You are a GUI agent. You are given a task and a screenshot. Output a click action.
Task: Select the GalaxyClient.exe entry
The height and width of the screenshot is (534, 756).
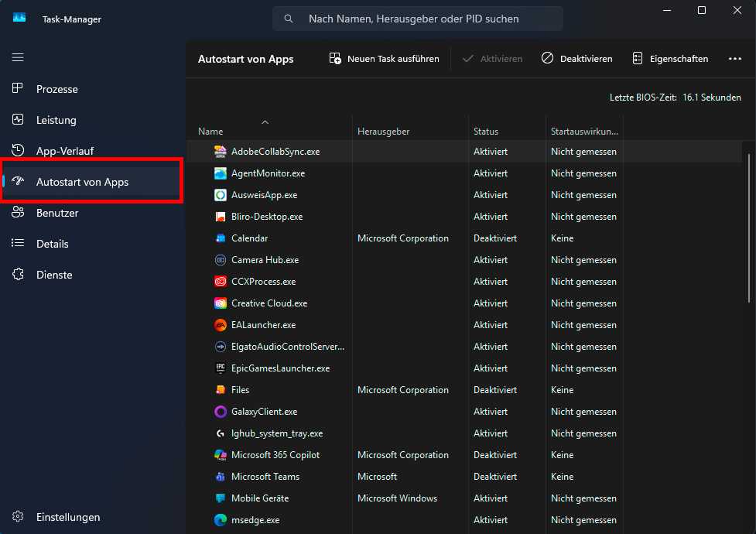(x=264, y=412)
